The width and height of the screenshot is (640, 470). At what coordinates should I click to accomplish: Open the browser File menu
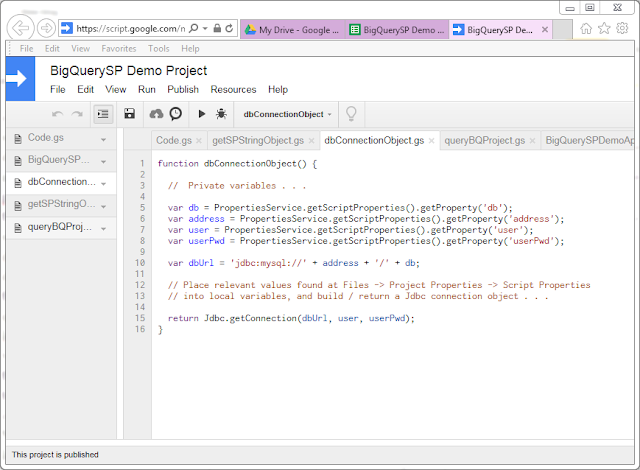tap(27, 49)
